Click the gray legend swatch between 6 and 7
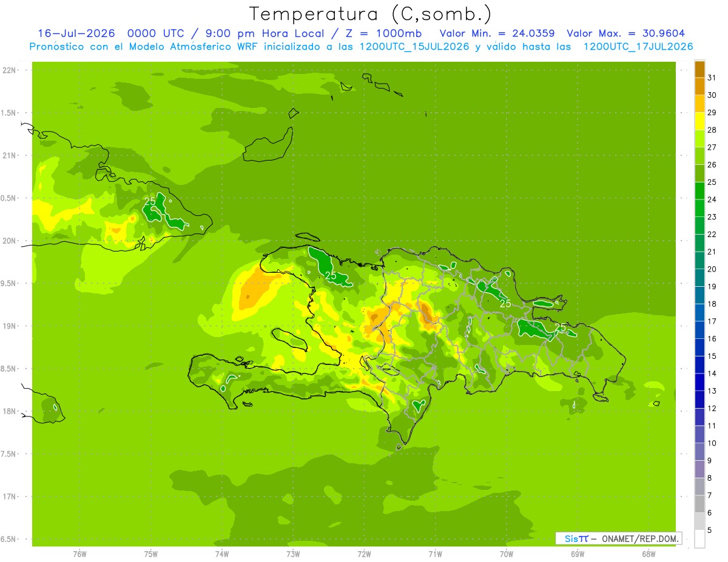Image resolution: width=728 pixels, height=562 pixels. point(699,504)
